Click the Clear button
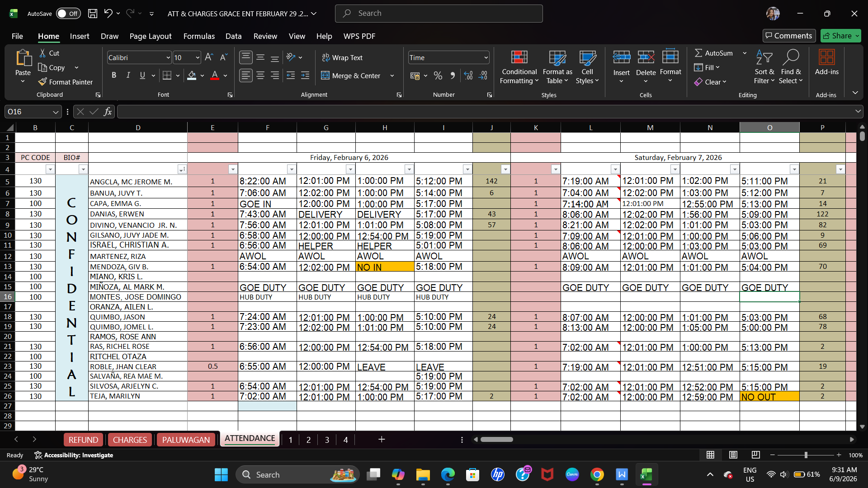 710,82
